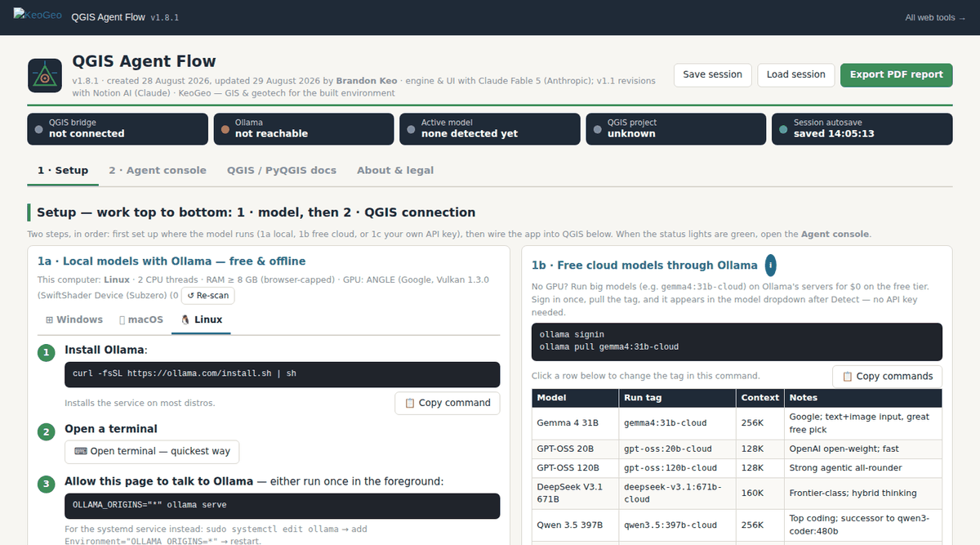Screen dimensions: 980x545
Task: Select the Gemma 4 31B table row
Action: (737, 423)
